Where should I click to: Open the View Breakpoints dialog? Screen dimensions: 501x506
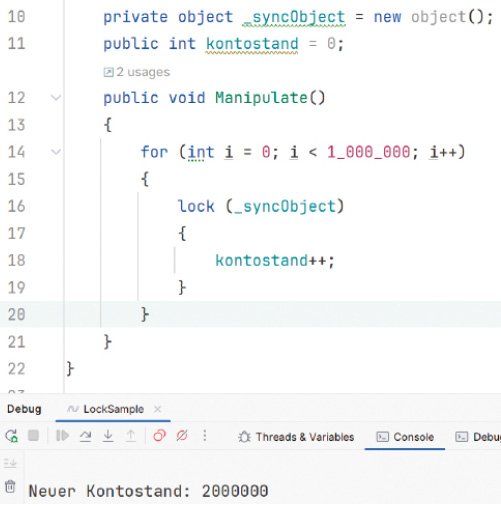(x=159, y=436)
